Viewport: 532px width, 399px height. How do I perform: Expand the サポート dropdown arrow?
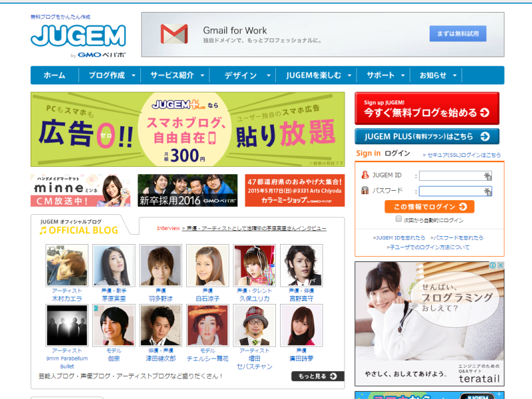[x=403, y=75]
